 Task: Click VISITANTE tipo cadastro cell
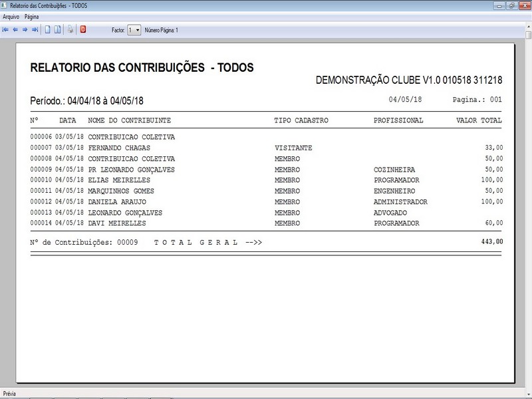click(293, 148)
